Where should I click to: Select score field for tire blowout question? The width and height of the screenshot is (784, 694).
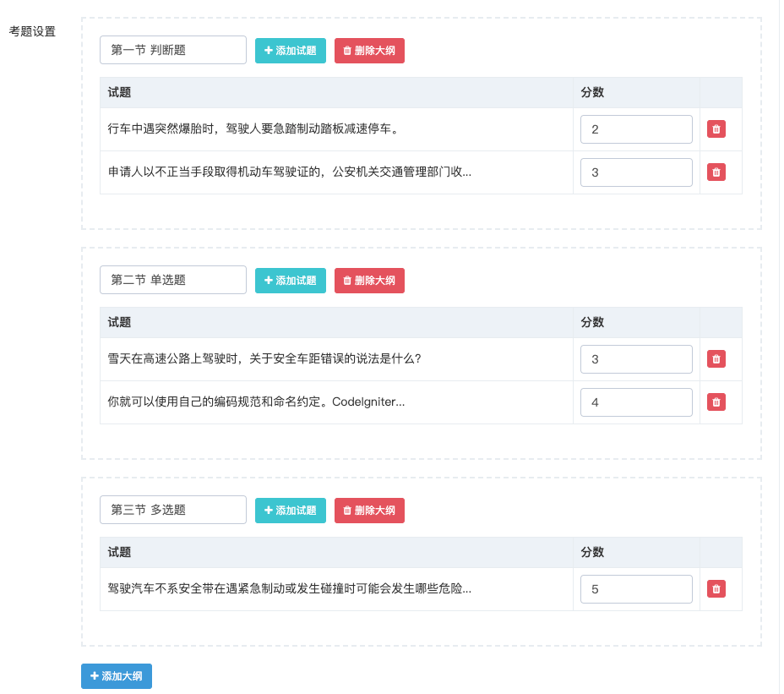pos(636,129)
